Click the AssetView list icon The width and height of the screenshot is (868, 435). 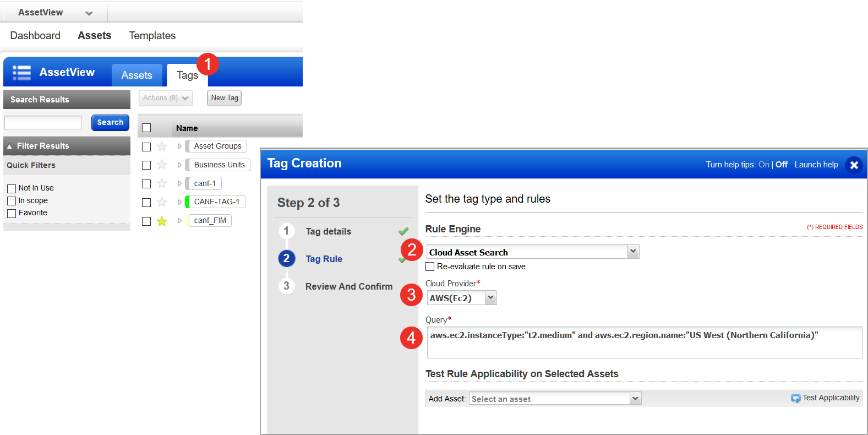pyautogui.click(x=21, y=73)
